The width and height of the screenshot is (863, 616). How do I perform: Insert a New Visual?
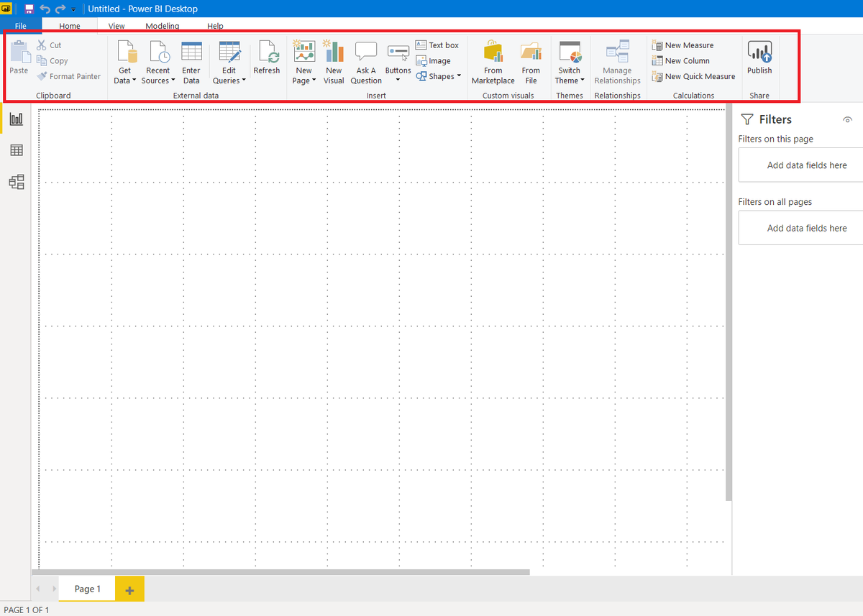click(x=334, y=63)
